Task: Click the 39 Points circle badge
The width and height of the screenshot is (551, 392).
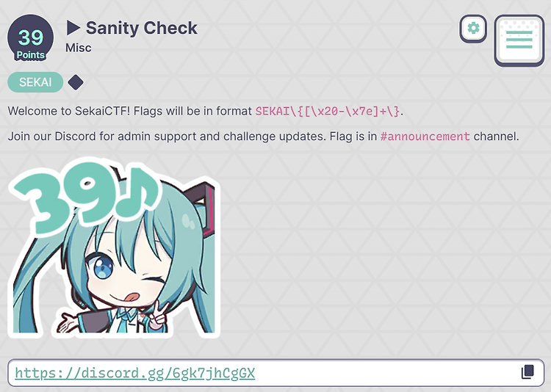Action: [31, 37]
